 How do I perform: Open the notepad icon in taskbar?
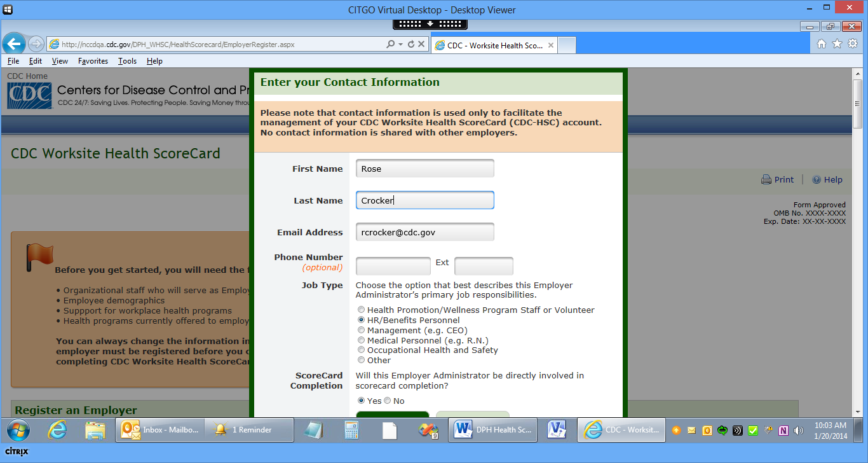pos(313,430)
